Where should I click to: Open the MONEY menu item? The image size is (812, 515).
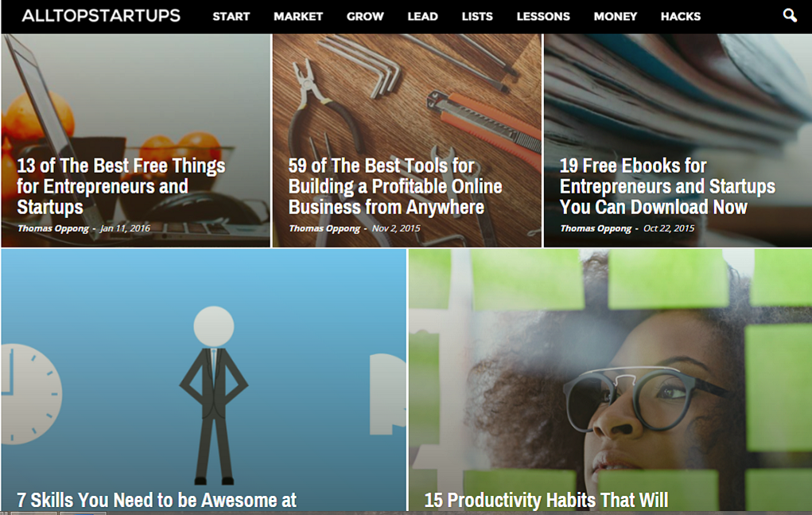pyautogui.click(x=615, y=16)
